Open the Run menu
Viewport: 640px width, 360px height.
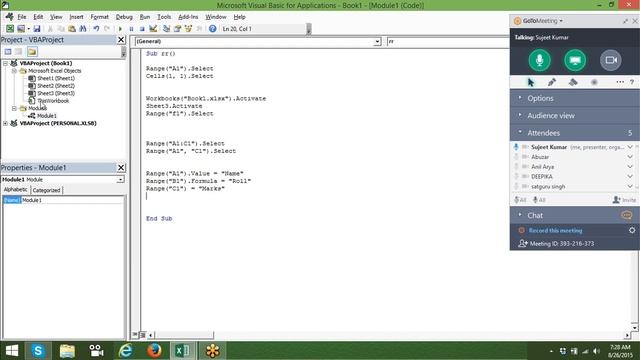144,17
